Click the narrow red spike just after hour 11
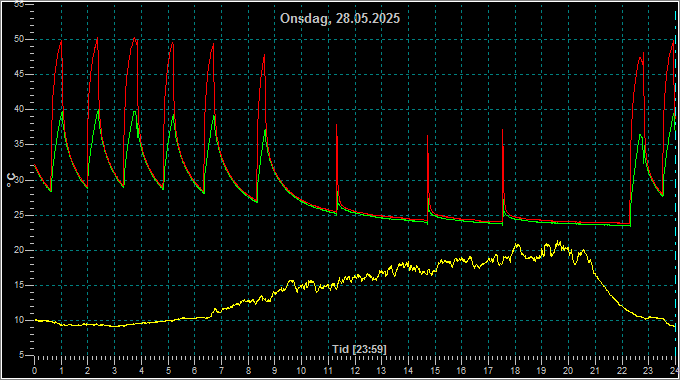The width and height of the screenshot is (680, 380). [x=337, y=125]
